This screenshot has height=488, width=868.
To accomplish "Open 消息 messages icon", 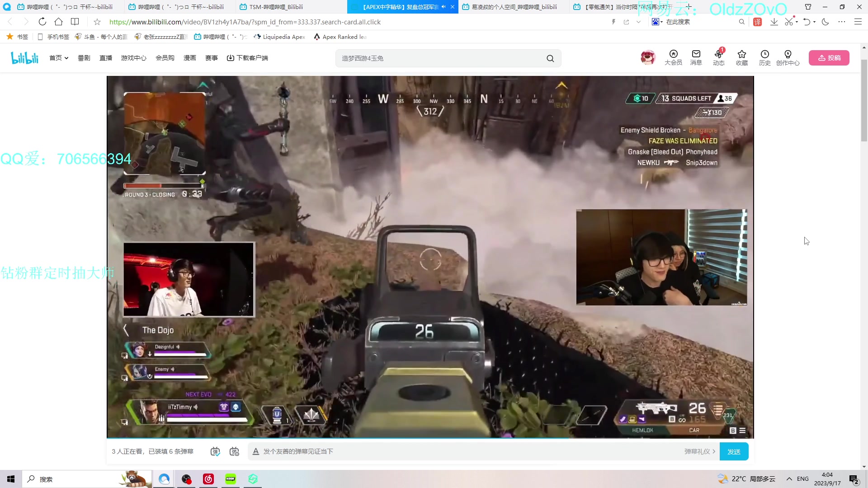I will [696, 58].
